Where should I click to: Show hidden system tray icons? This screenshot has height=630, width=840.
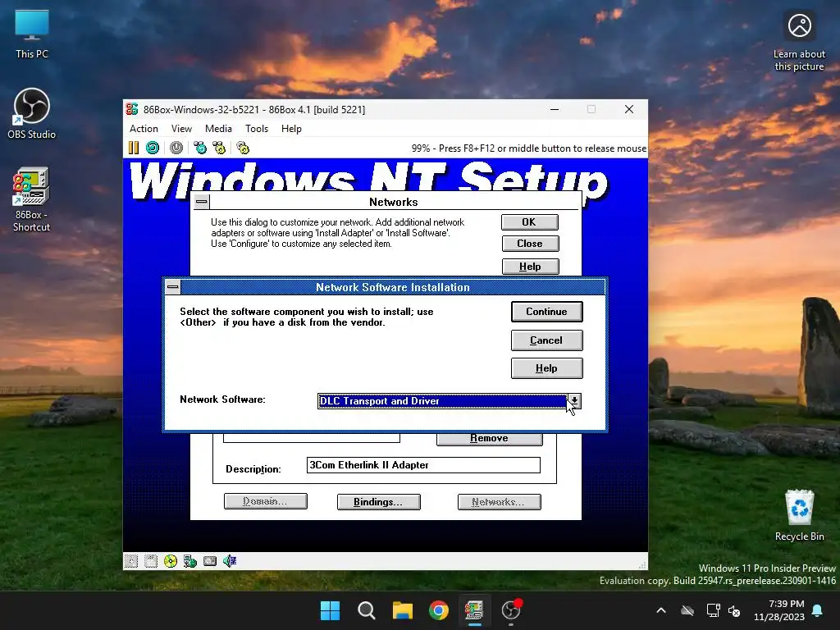661,610
